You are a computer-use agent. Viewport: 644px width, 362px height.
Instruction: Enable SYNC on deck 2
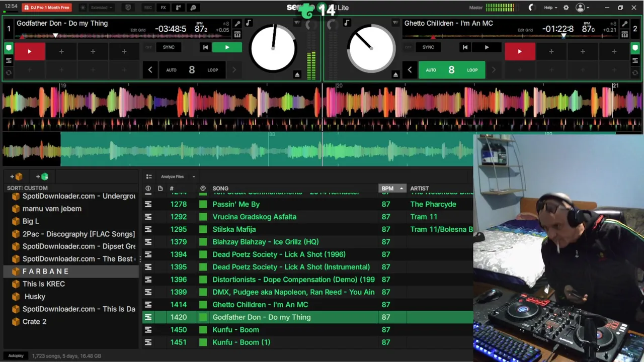[428, 47]
